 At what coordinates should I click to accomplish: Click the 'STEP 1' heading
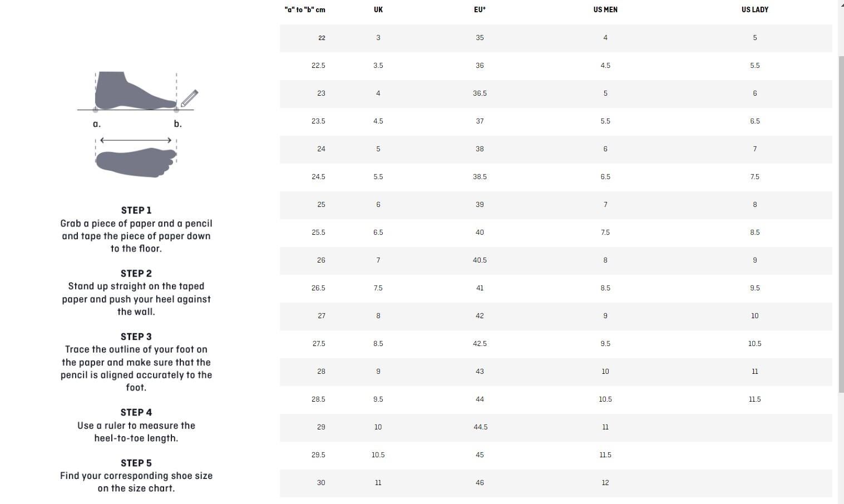(136, 210)
